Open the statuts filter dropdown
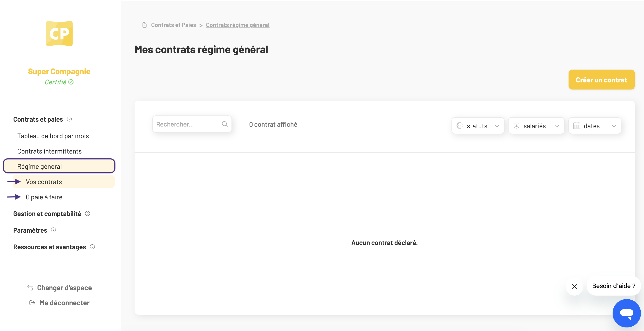 478,126
